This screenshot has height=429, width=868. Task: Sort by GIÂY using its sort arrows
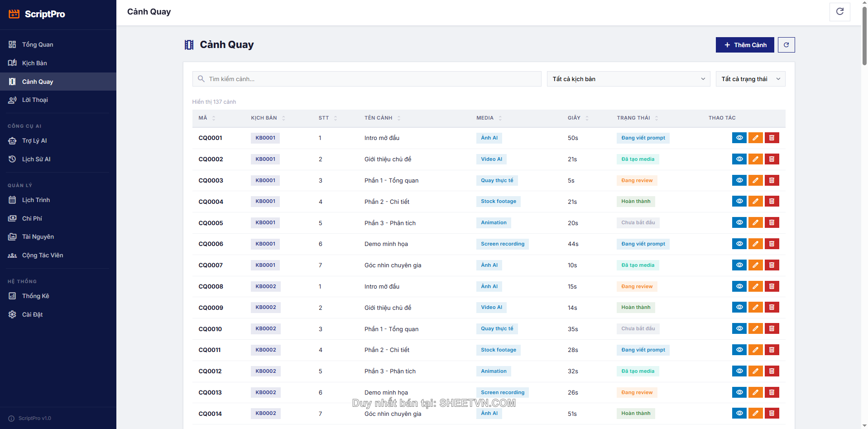point(586,118)
